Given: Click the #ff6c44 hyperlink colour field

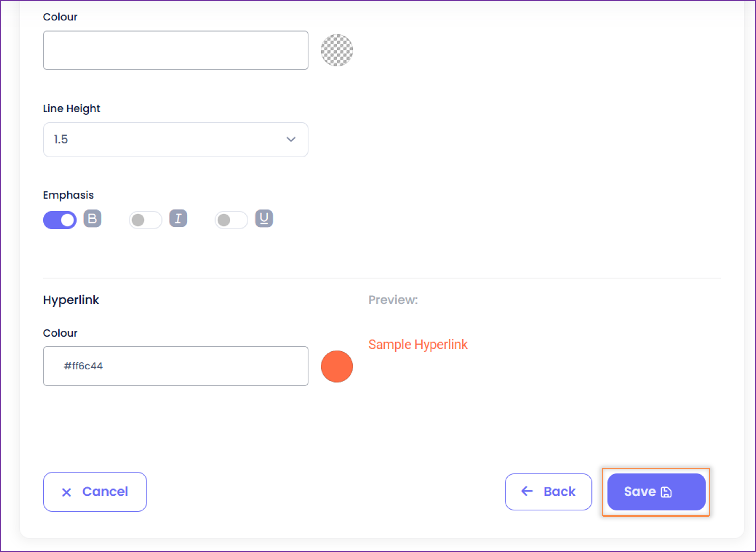Looking at the screenshot, I should (175, 366).
